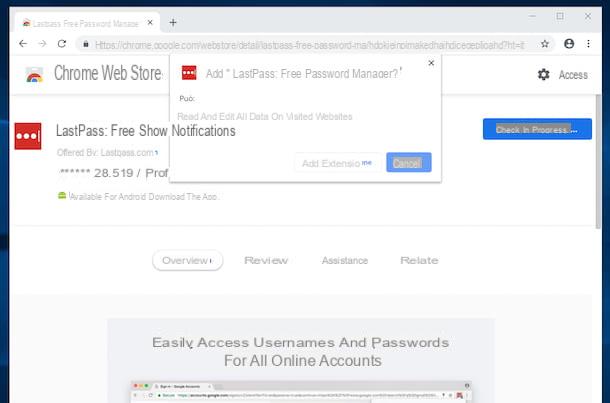
Task: Reload the page with the refresh icon
Action: coord(62,44)
